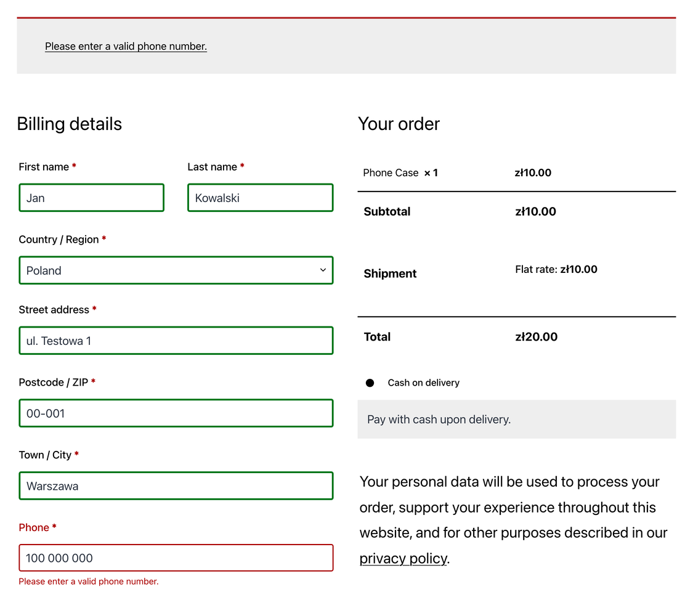The width and height of the screenshot is (693, 616).
Task: Open the Country / Region dropdown showing Poland
Action: click(176, 270)
